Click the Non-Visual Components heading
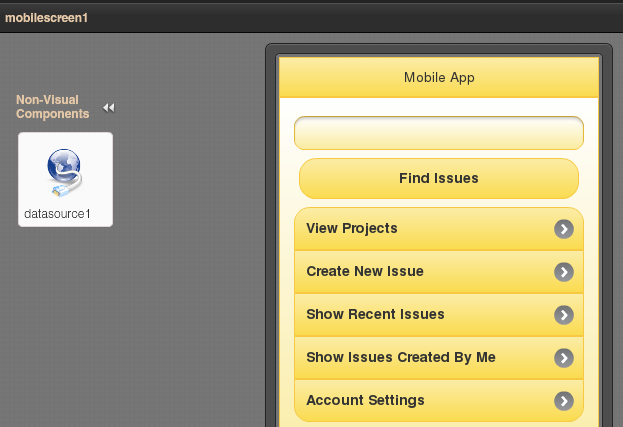Screen dimensions: 623x427 click(x=52, y=107)
